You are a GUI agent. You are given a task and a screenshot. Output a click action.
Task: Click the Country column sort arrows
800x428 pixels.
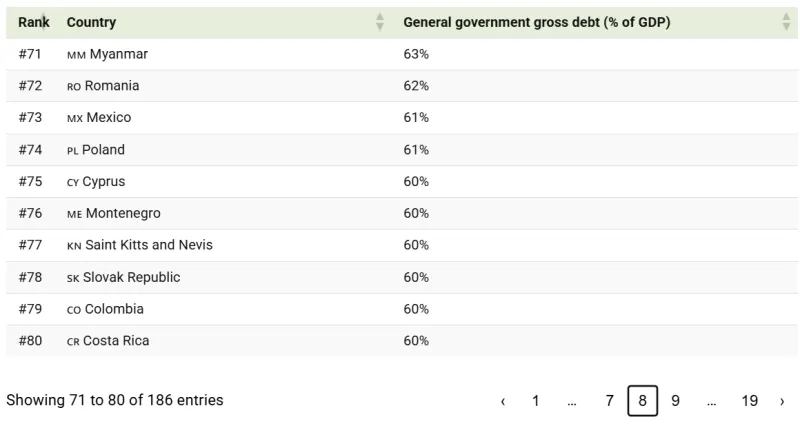click(x=380, y=22)
